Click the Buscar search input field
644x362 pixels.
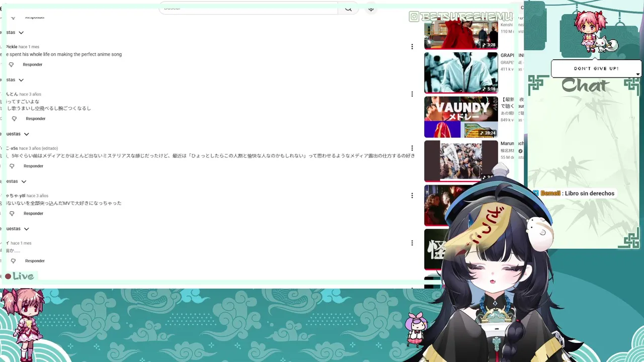point(249,8)
